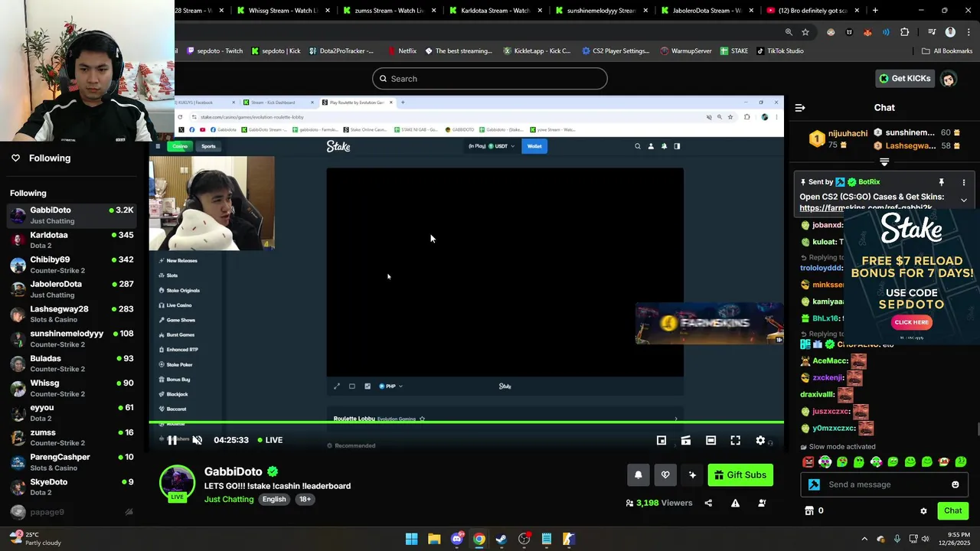The height and width of the screenshot is (551, 980).
Task: Unfollow GabbiDoto via the broken-heart button
Action: click(665, 475)
